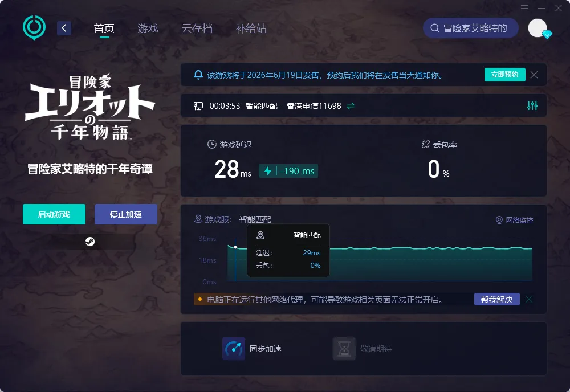Click the 28 ms latency value
Viewport: 570px width, 392px height.
(233, 169)
